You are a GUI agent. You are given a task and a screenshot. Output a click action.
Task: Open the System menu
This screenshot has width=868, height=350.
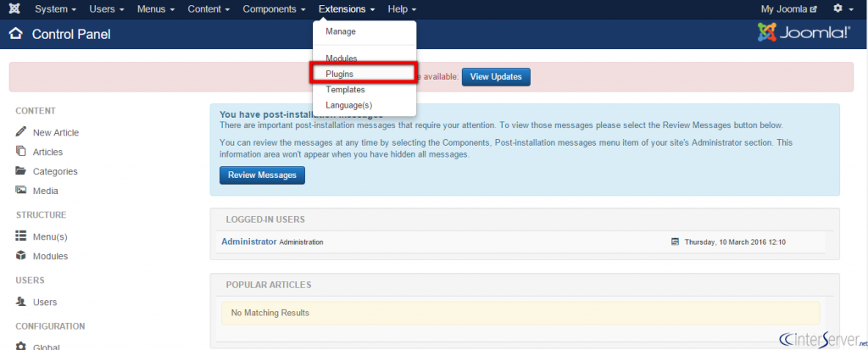[x=56, y=9]
